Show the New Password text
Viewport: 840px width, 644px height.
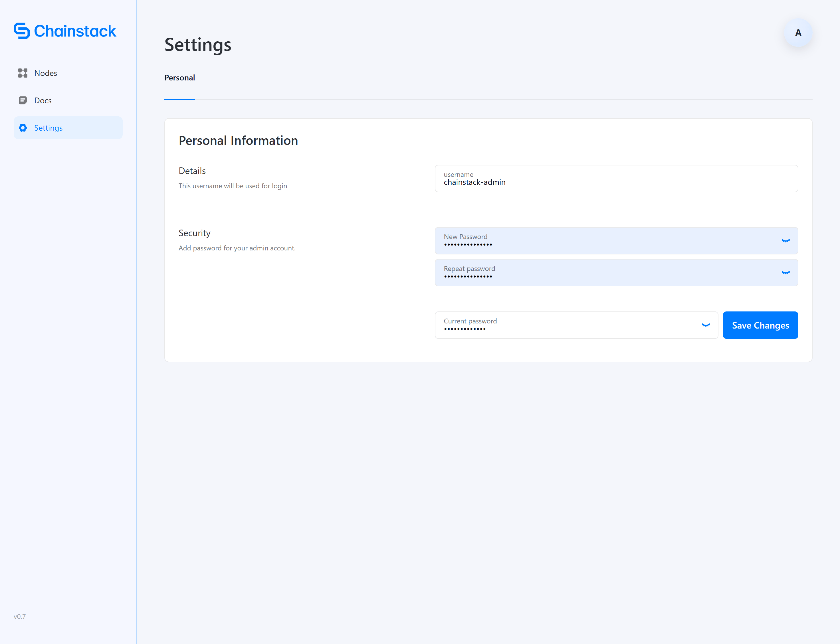click(x=786, y=241)
